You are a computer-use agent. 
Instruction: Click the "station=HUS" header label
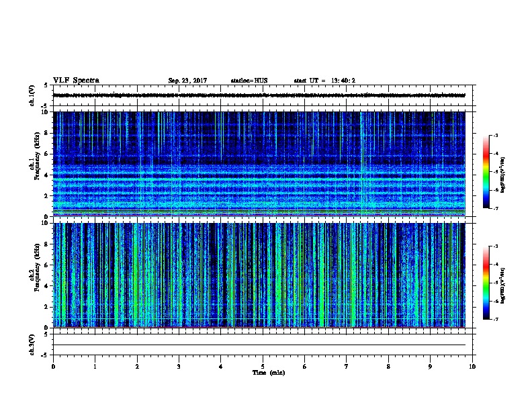click(x=249, y=81)
